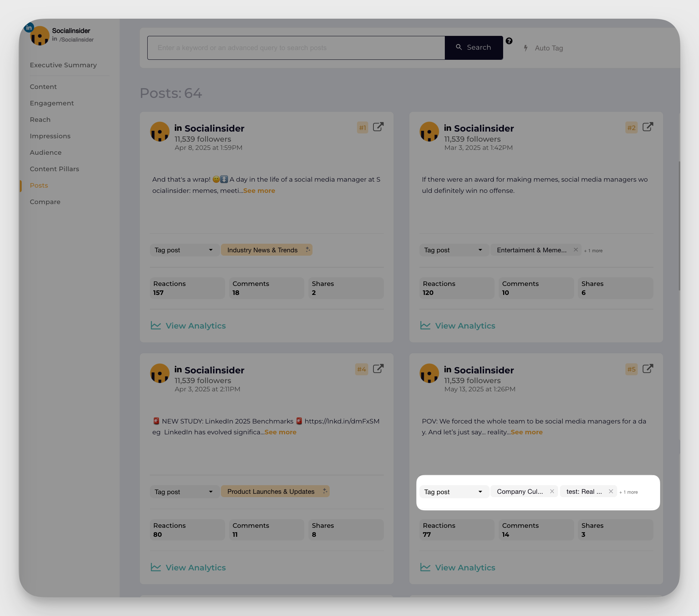699x616 pixels.
Task: Open post #2 in external link
Action: pyautogui.click(x=648, y=127)
